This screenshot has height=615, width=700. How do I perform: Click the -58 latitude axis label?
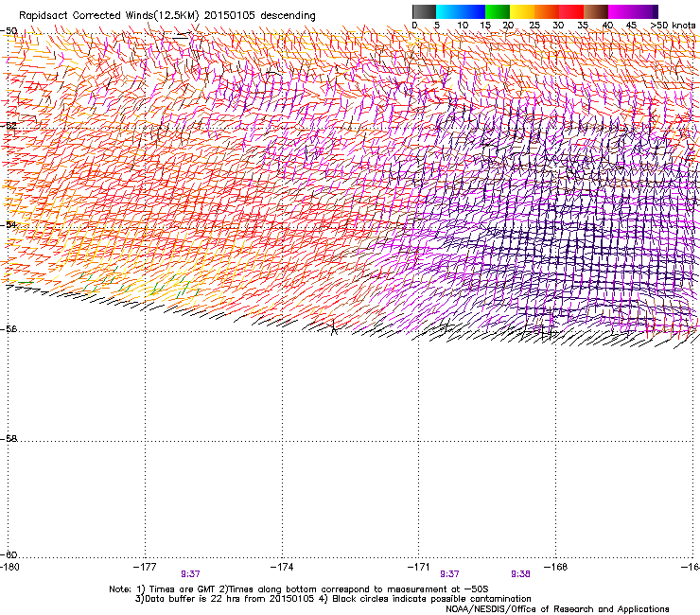click(x=9, y=439)
